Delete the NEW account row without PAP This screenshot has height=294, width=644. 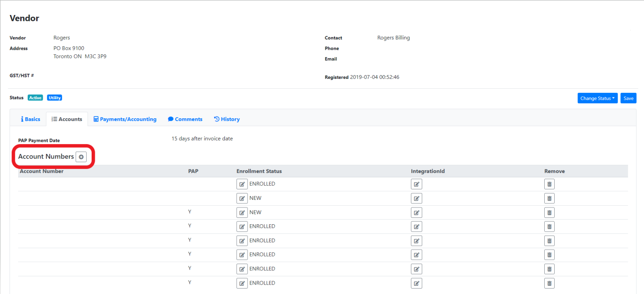pos(549,198)
